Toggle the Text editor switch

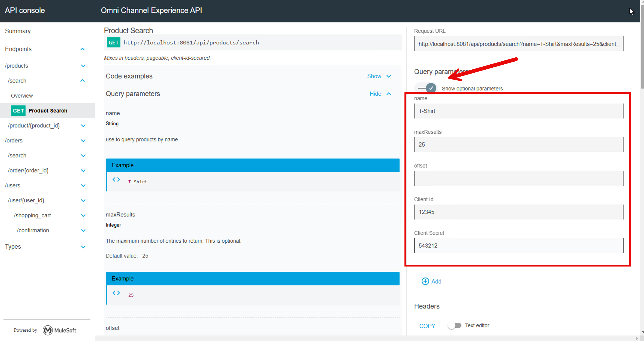[455, 325]
